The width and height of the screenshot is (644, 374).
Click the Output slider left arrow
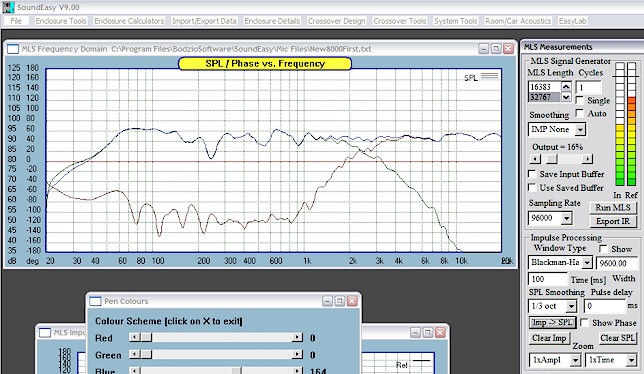click(x=535, y=159)
